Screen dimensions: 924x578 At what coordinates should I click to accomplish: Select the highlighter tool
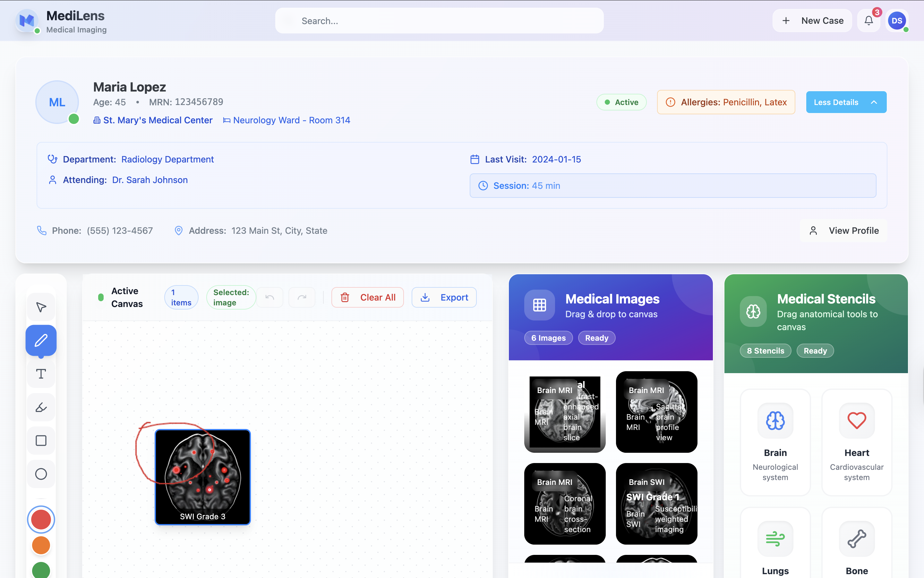[41, 407]
